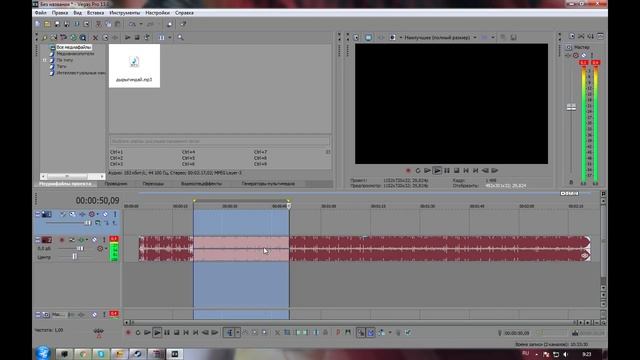Image resolution: width=640 pixels, height=360 pixels.
Task: Click the undo arrow in main toolbar
Action: tap(132, 24)
